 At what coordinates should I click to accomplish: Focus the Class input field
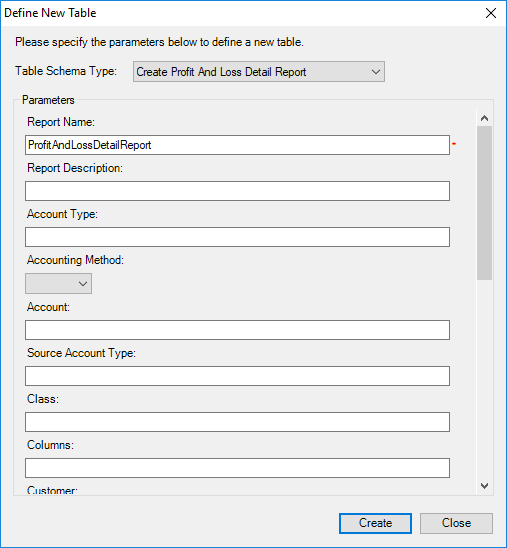[x=237, y=422]
